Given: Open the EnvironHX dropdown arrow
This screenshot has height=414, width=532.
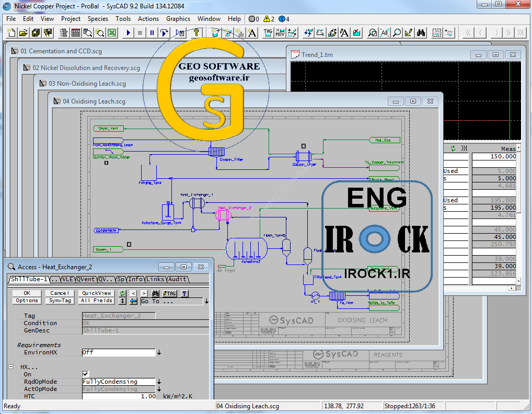Looking at the screenshot, I should pos(159,352).
